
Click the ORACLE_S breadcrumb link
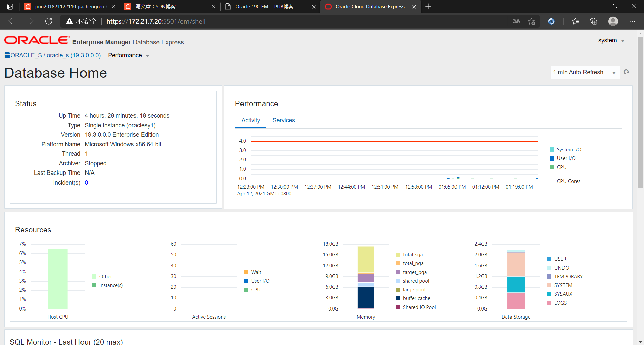click(x=26, y=55)
